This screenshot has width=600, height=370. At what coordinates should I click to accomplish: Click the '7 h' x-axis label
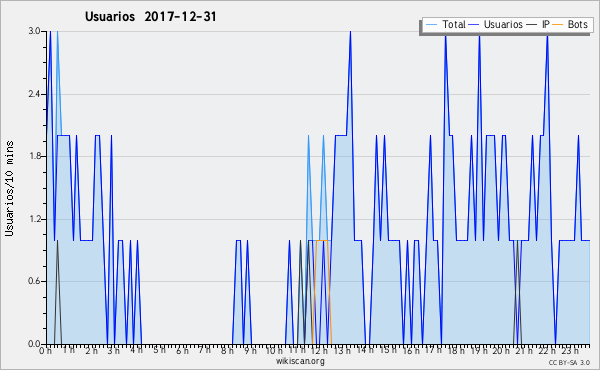[x=204, y=350]
